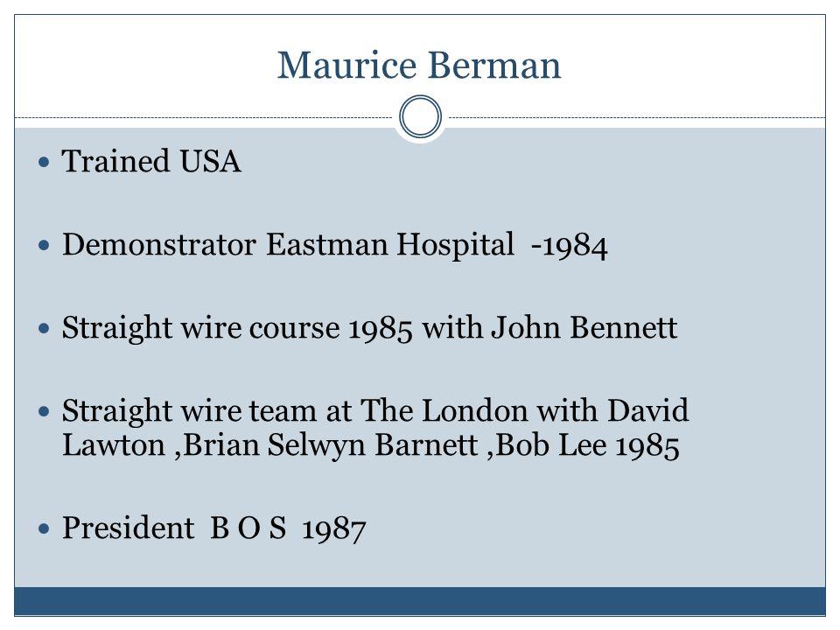Click the bullet dot before Straight wire course
Viewport: 840px width, 630px height.
44,328
